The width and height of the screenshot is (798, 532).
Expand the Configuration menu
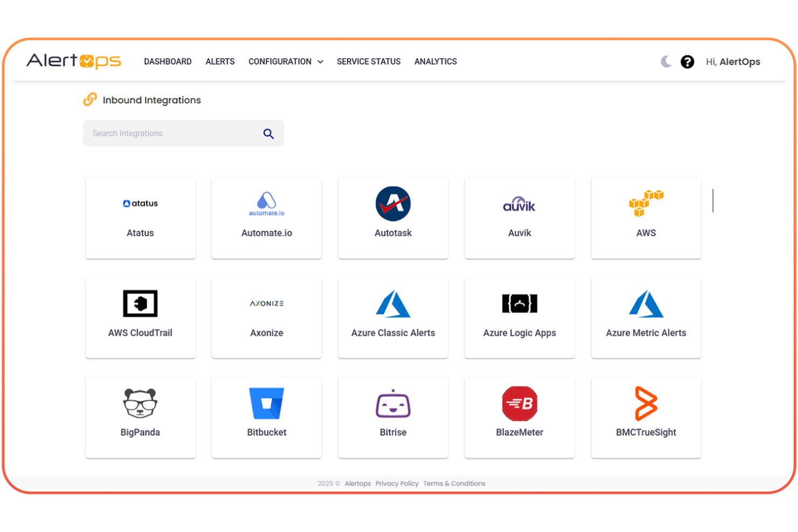tap(286, 61)
